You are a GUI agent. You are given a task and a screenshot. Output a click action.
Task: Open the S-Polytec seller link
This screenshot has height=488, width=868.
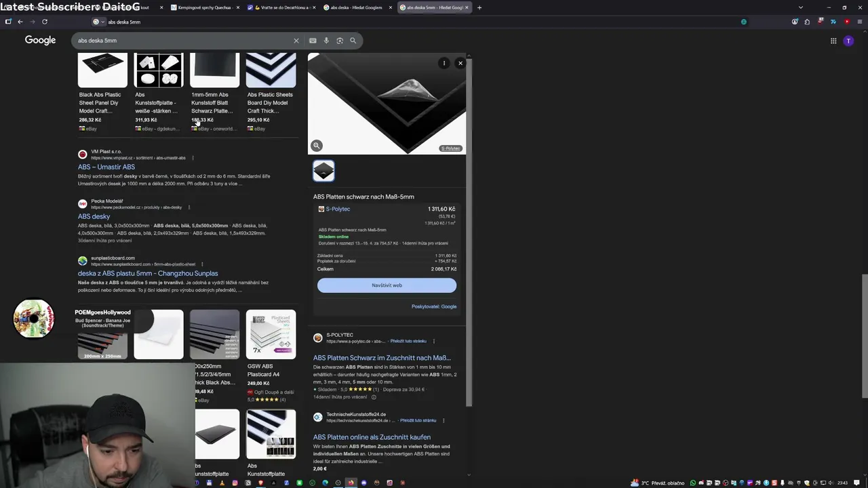click(x=338, y=209)
